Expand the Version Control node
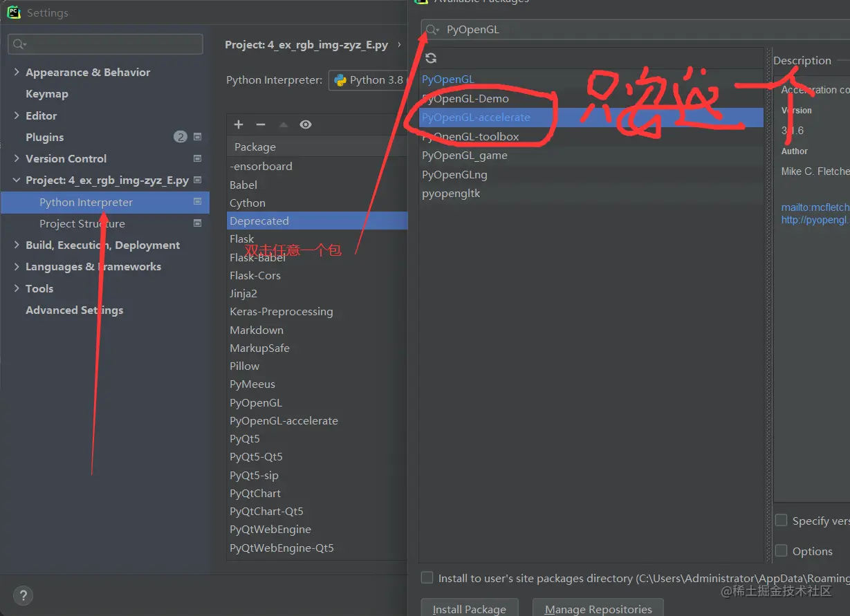850x616 pixels. [17, 158]
